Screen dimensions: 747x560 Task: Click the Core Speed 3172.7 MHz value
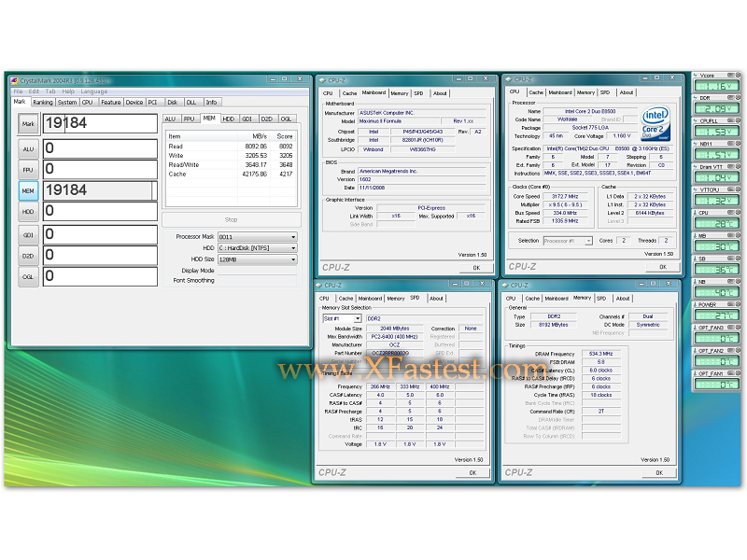point(565,197)
